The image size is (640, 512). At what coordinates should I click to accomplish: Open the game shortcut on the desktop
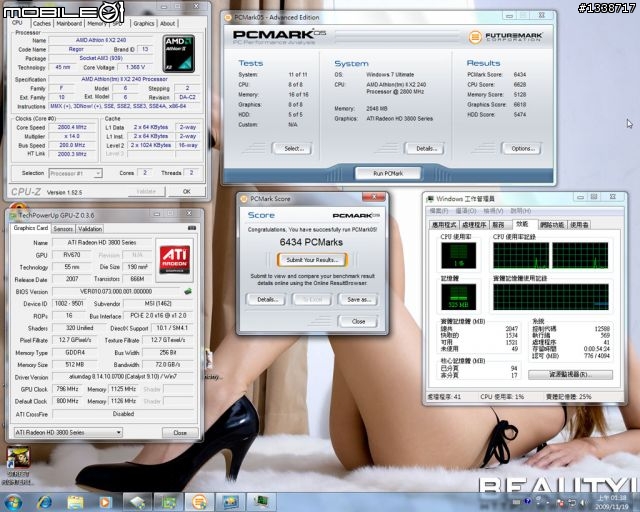pos(17,465)
